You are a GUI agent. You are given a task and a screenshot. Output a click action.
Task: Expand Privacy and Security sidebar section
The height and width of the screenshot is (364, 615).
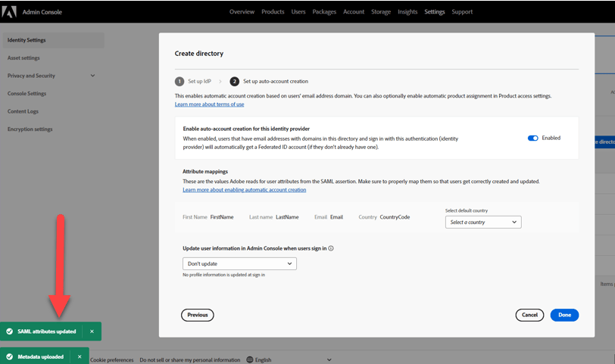coord(92,76)
